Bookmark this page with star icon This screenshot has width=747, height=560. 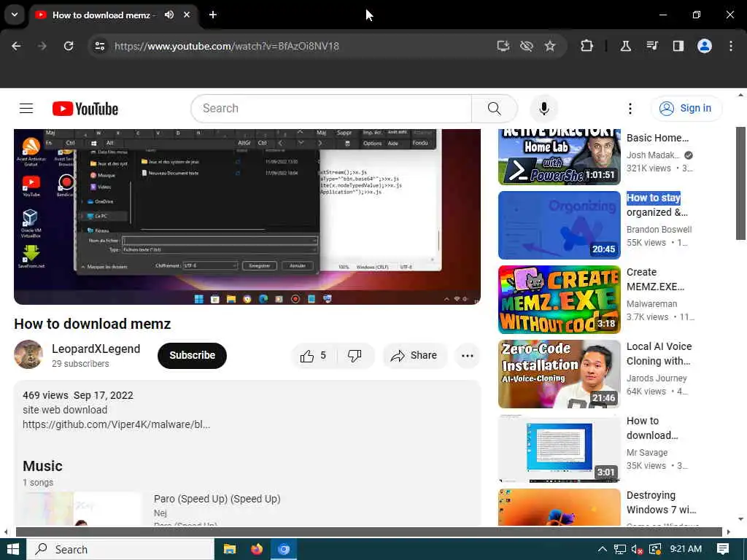(x=550, y=46)
